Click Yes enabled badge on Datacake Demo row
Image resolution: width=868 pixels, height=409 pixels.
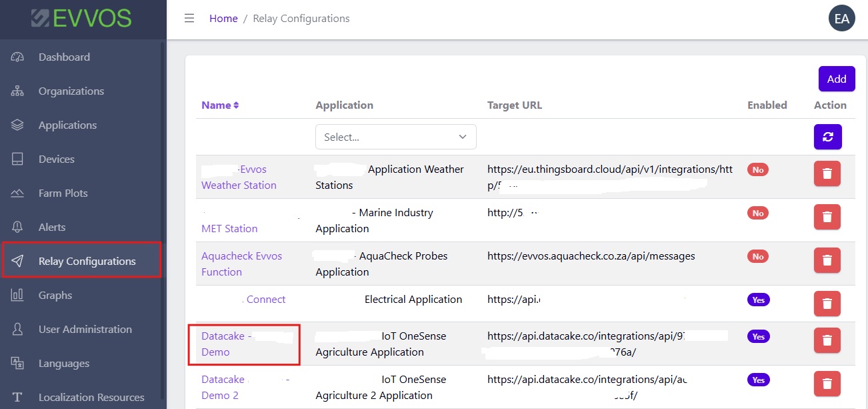(x=758, y=337)
